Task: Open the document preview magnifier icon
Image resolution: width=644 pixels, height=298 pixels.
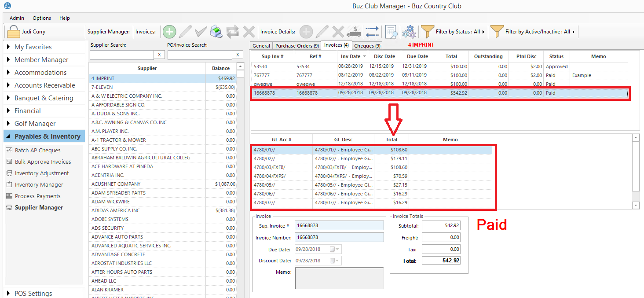Action: 391,32
